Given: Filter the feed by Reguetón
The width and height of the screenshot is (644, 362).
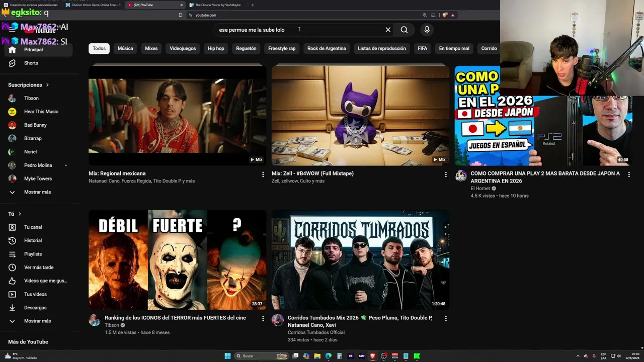Looking at the screenshot, I should pyautogui.click(x=246, y=48).
